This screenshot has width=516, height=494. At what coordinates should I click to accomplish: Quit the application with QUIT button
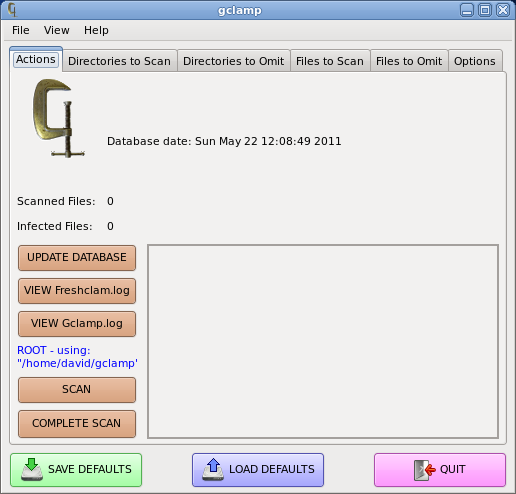click(x=440, y=470)
